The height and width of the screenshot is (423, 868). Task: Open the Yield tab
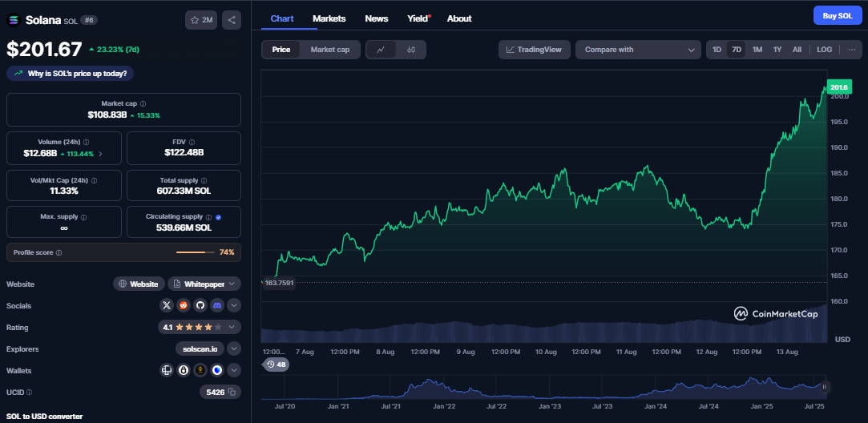(418, 18)
